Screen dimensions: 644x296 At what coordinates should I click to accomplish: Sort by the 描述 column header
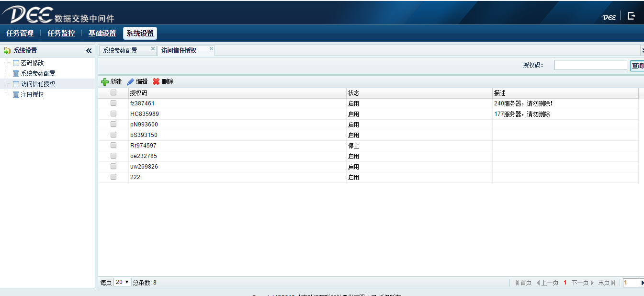coord(565,93)
